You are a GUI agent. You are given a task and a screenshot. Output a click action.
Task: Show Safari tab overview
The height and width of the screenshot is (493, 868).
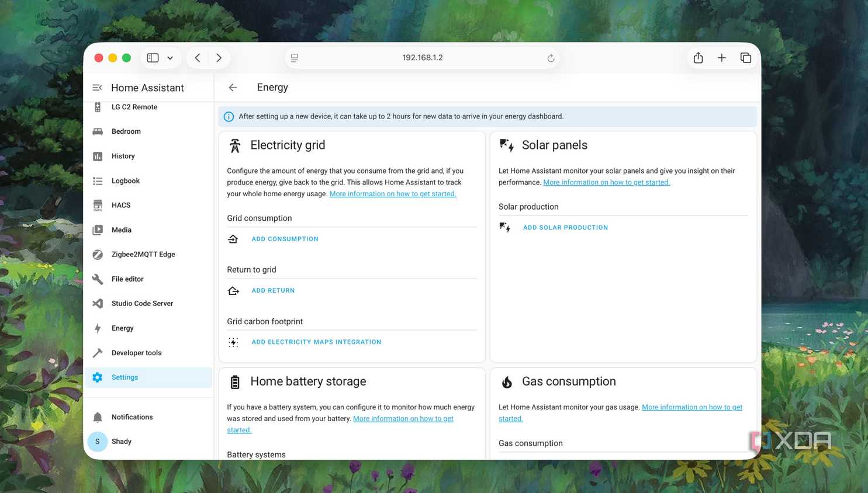click(x=746, y=58)
